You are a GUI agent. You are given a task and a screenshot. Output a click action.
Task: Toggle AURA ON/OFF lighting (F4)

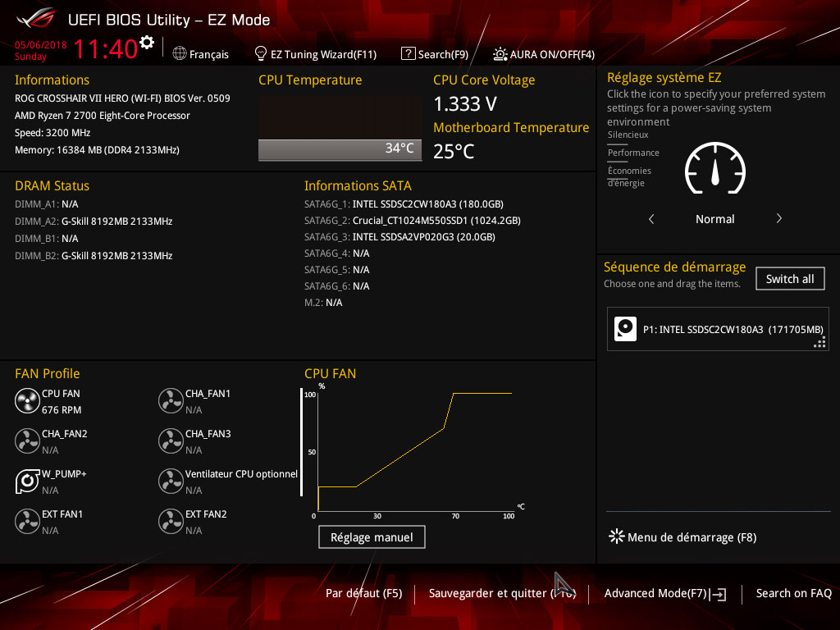(544, 54)
